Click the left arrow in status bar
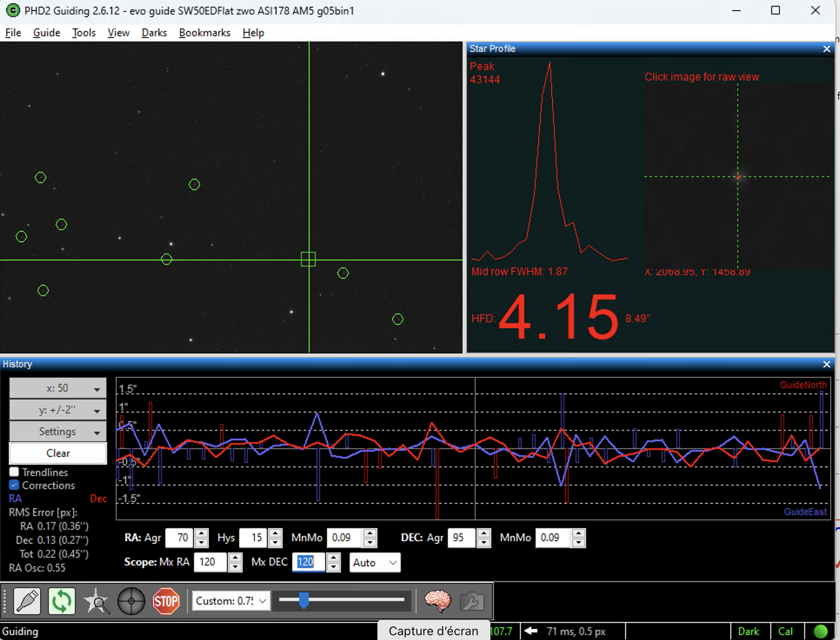This screenshot has width=840, height=640. click(531, 631)
